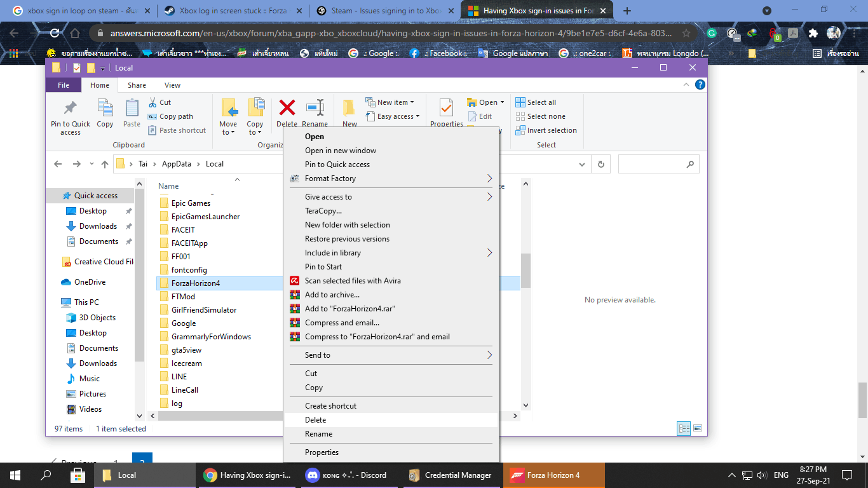Select OneDrive in navigation pane
868x488 pixels.
tap(90, 282)
